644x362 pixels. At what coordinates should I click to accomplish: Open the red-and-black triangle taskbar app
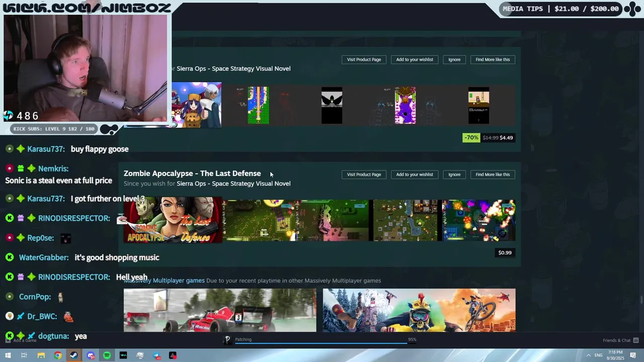coord(173,355)
